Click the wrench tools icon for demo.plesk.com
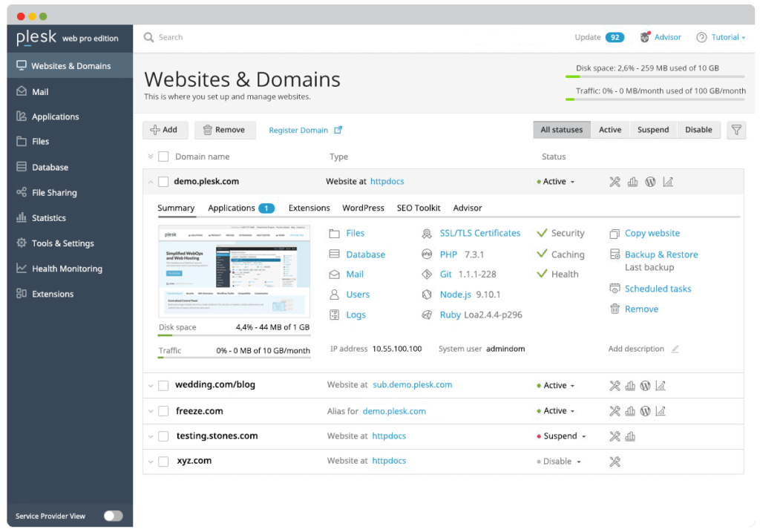This screenshot has height=532, width=760. pos(615,182)
